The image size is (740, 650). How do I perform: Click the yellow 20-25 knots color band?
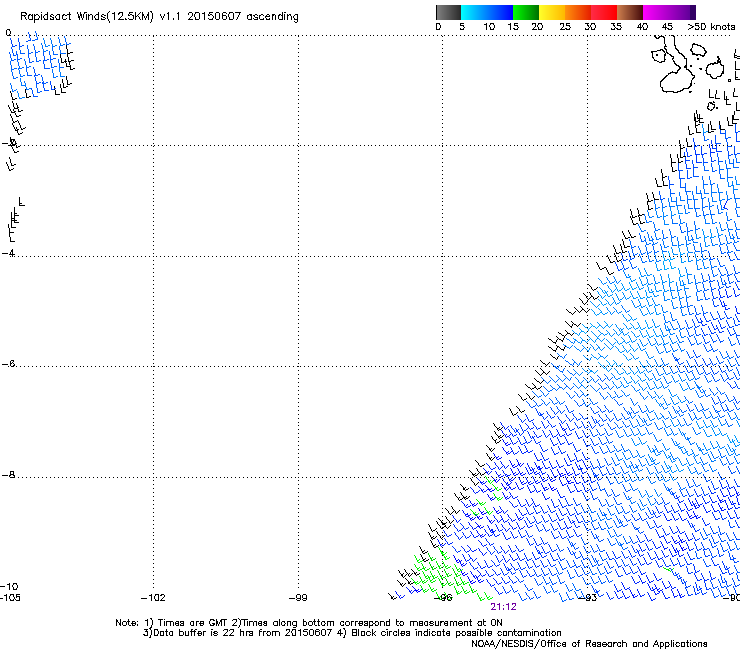coord(552,12)
